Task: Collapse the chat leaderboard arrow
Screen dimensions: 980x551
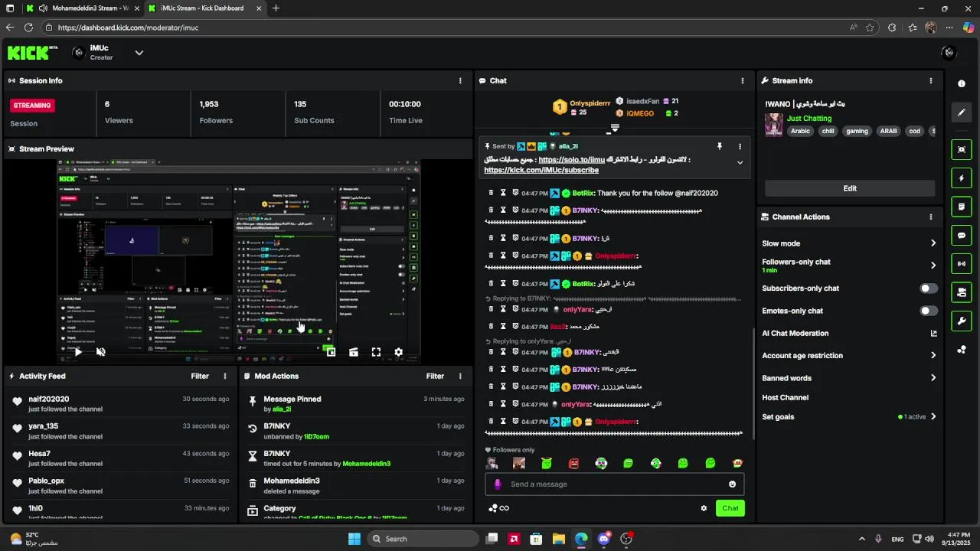Action: (614, 127)
